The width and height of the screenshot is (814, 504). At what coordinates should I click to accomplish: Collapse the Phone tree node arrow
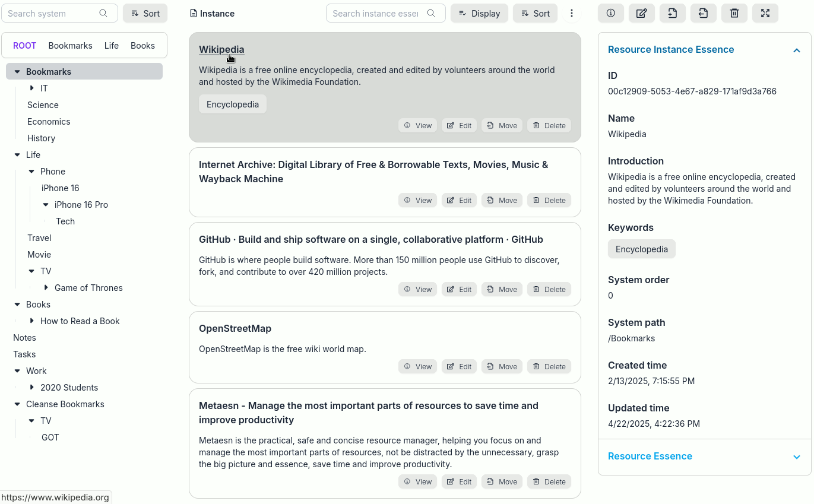pyautogui.click(x=31, y=171)
